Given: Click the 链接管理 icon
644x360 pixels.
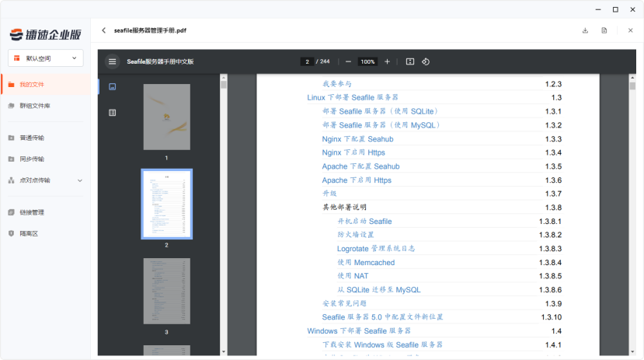Looking at the screenshot, I should [x=11, y=212].
